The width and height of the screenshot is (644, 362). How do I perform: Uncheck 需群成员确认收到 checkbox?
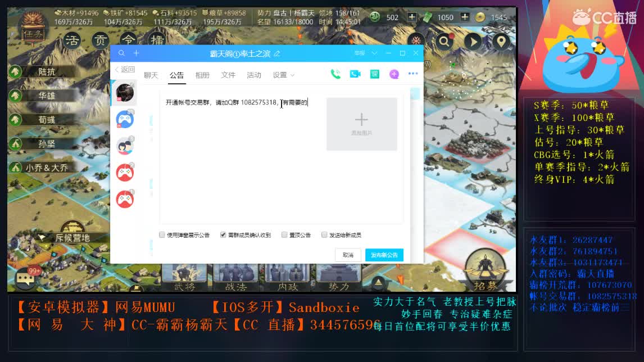pos(223,234)
